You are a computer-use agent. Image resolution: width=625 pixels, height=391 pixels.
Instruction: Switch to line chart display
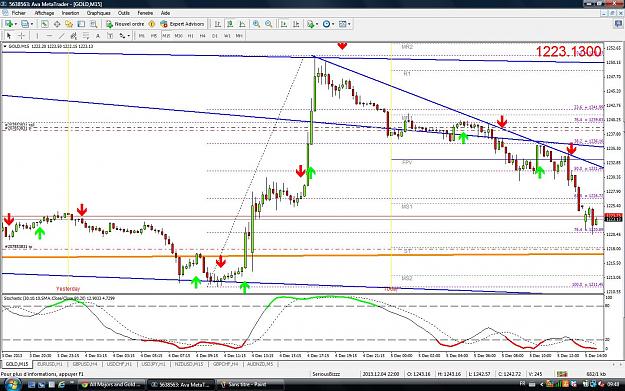[242, 24]
